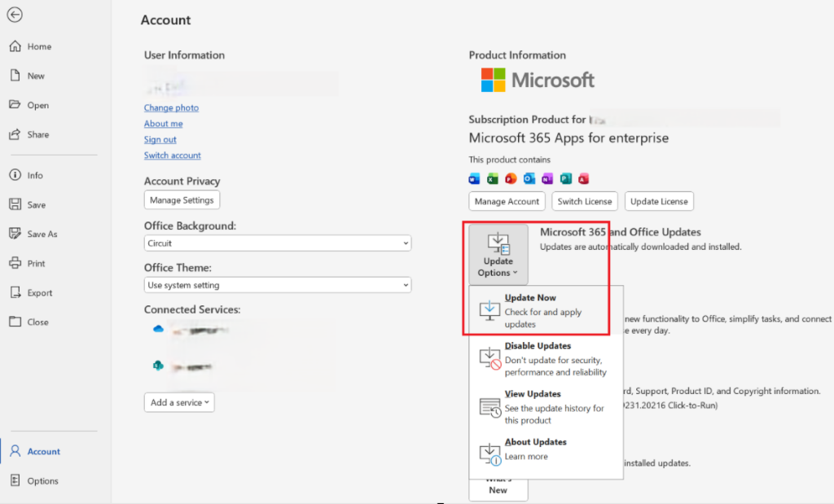This screenshot has height=504, width=834.
Task: Select Disable Updates in the menu
Action: coord(546,359)
